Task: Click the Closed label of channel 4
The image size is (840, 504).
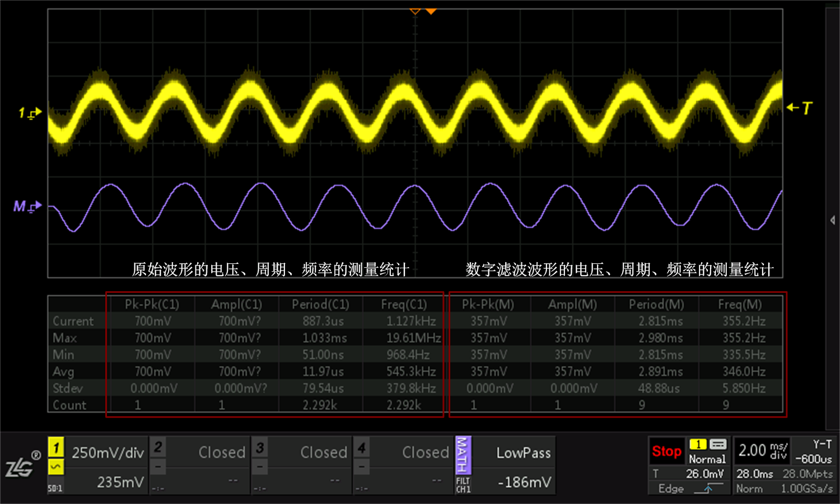Action: point(426,452)
